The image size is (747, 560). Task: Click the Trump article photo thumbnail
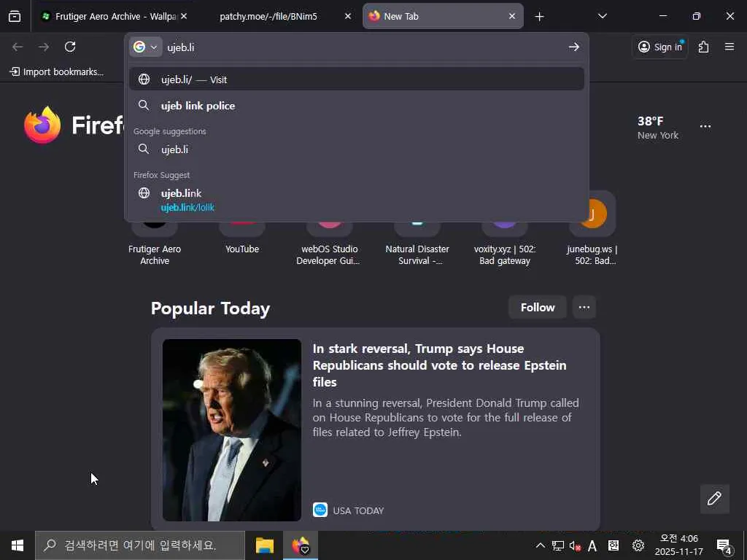tap(231, 430)
